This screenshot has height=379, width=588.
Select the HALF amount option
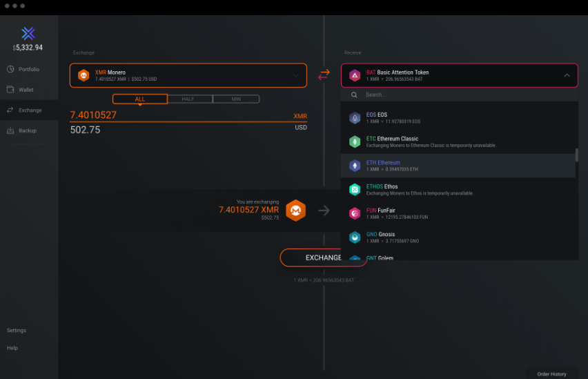(190, 99)
